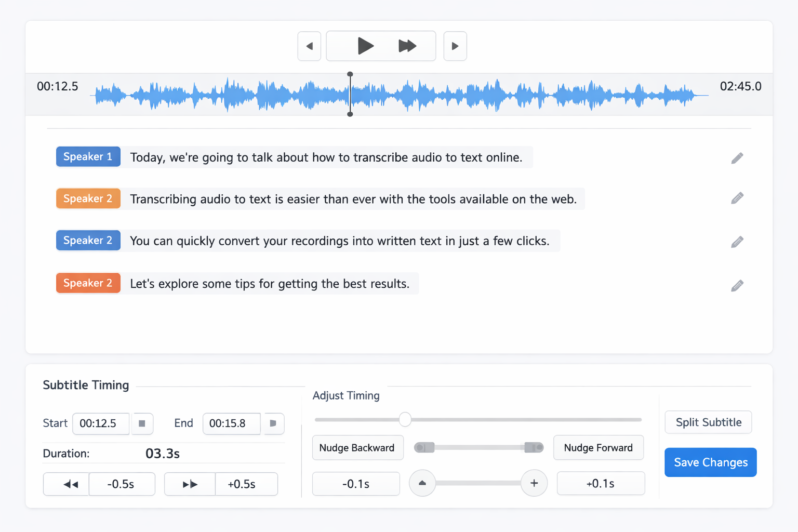Viewport: 798px width, 532px height.
Task: Select the fast-forward icon next to +0.5s
Action: click(190, 484)
